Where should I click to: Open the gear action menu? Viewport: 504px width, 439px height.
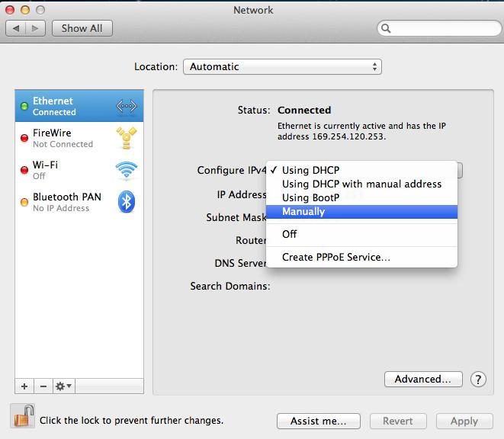point(63,386)
